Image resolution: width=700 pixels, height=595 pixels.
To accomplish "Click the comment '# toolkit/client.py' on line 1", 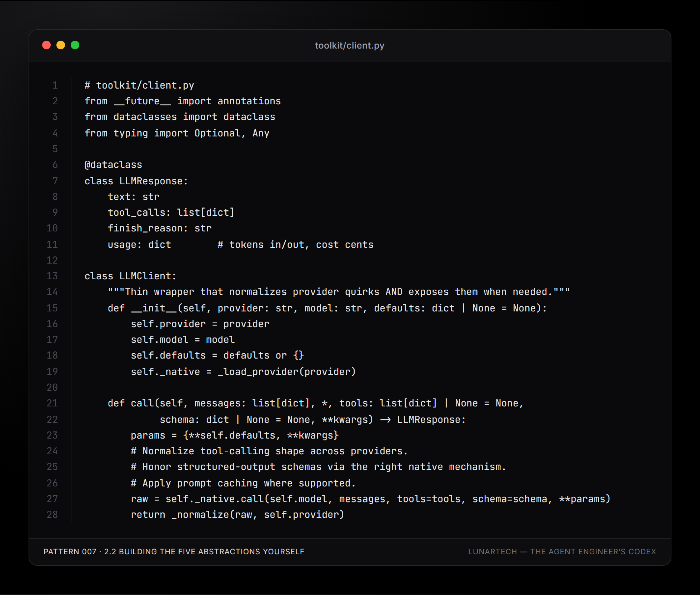I will (139, 85).
